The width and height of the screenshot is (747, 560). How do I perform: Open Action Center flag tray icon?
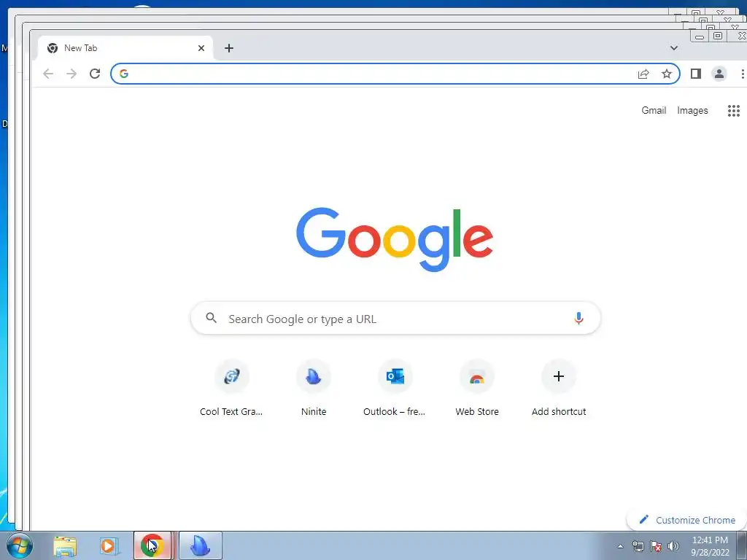[656, 546]
